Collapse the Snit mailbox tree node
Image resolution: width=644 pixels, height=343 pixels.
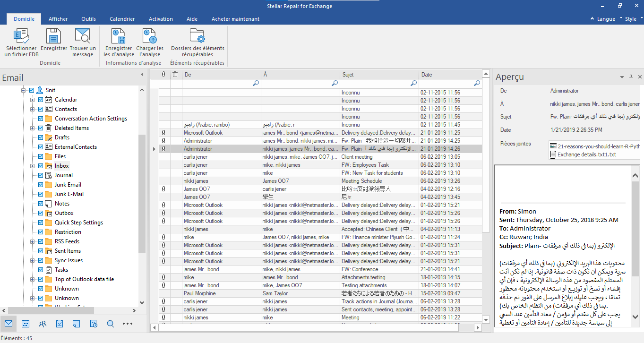tap(24, 90)
